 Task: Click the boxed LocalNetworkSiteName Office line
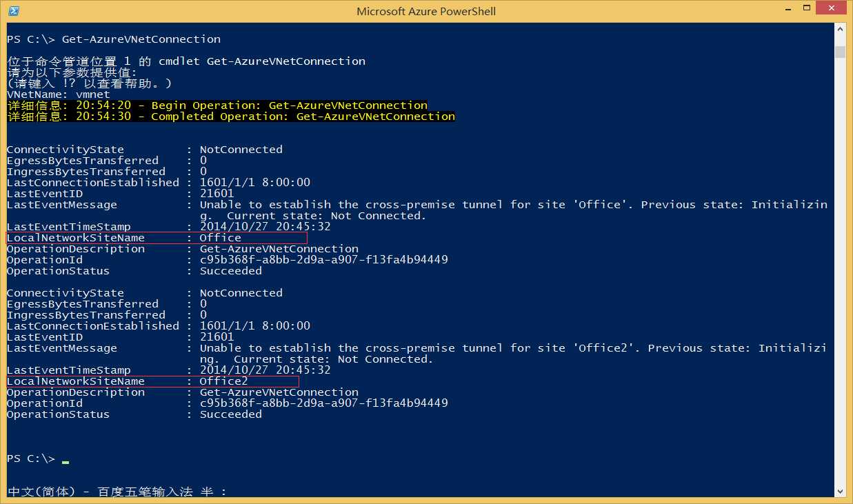click(157, 238)
